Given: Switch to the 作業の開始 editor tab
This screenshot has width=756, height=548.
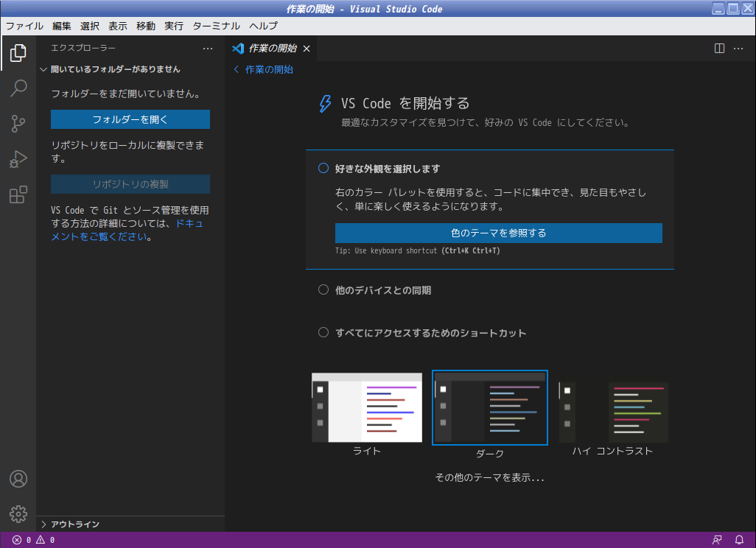Looking at the screenshot, I should coord(271,49).
